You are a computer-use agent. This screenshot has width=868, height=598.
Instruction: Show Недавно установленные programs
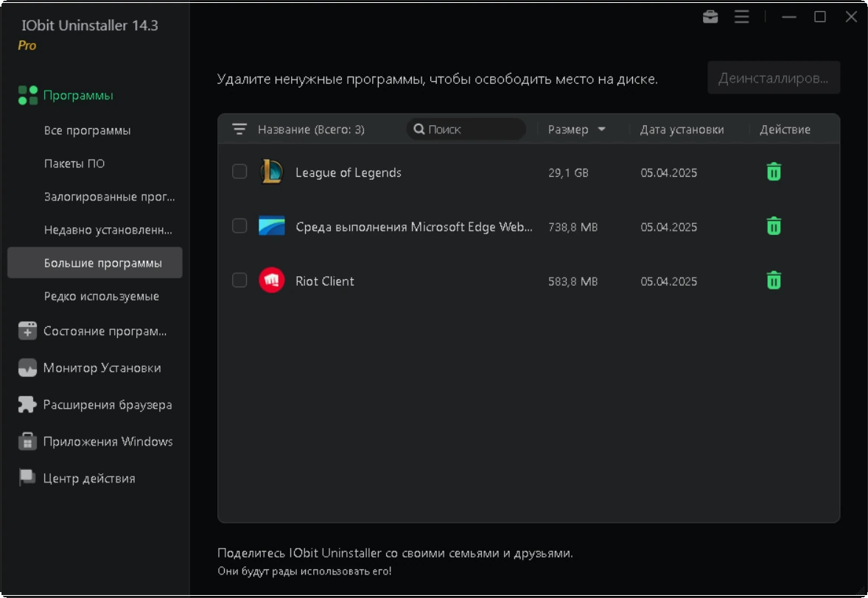coord(108,230)
